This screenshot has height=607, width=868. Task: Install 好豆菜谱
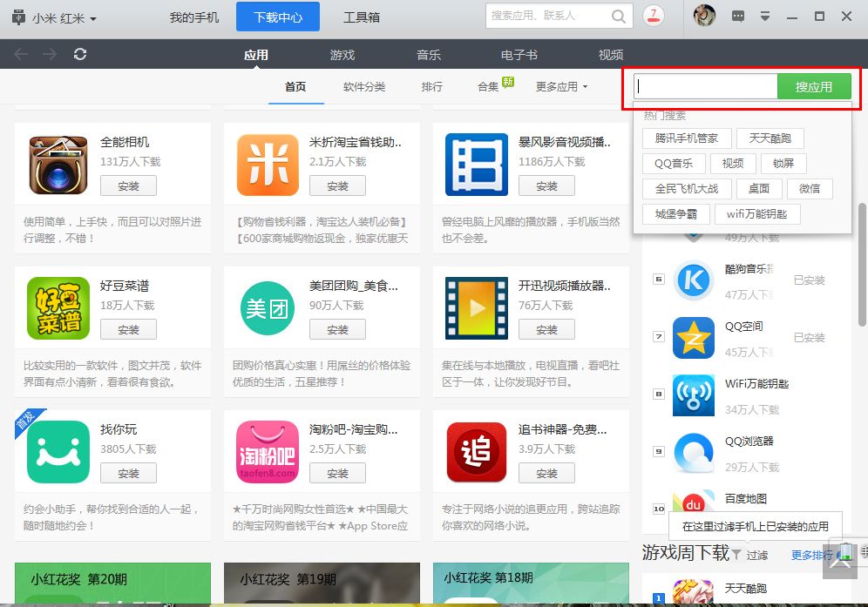(128, 330)
